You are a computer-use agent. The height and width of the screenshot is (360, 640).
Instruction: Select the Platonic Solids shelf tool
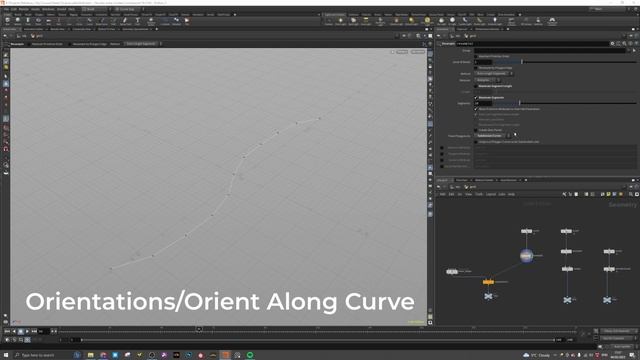pos(151,21)
